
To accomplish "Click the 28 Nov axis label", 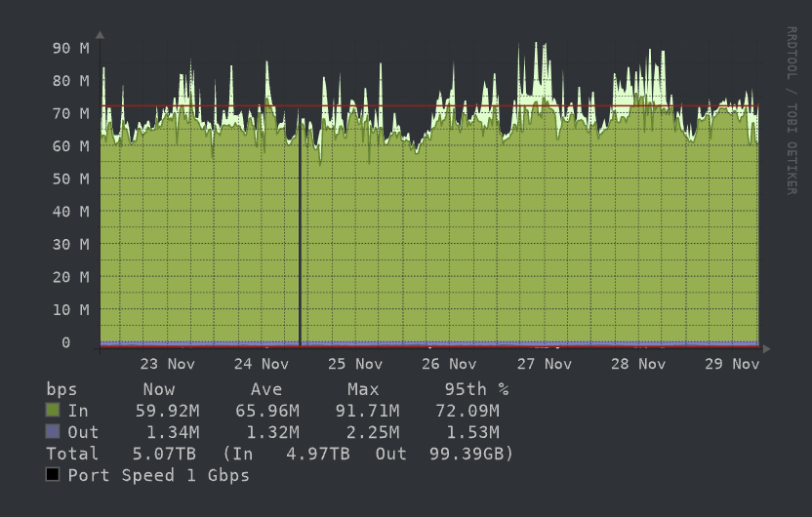I will pyautogui.click(x=638, y=364).
